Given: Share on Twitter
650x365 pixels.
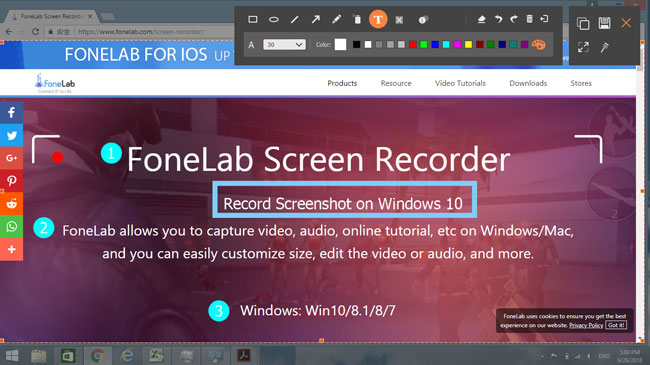Looking at the screenshot, I should tap(11, 135).
